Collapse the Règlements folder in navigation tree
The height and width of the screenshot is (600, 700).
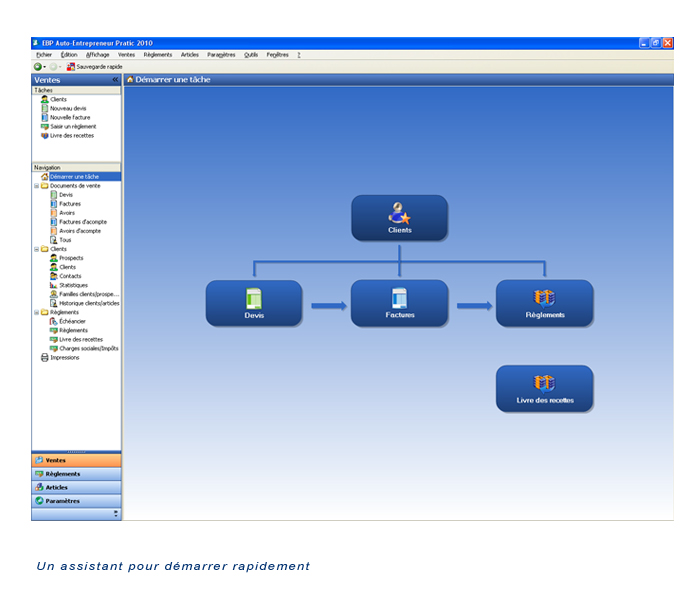tap(36, 312)
